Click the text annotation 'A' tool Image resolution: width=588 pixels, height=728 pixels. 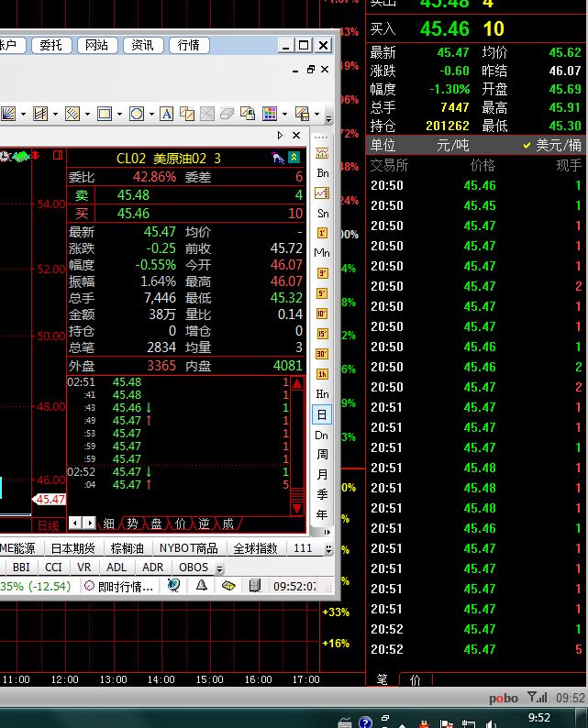pos(166,114)
